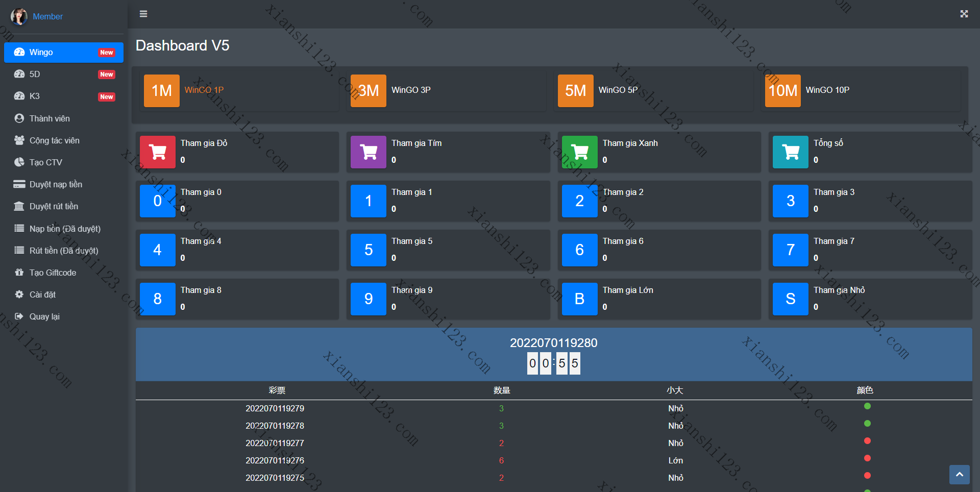Click the red color dot for 2022070119276
The width and height of the screenshot is (980, 492).
click(867, 458)
